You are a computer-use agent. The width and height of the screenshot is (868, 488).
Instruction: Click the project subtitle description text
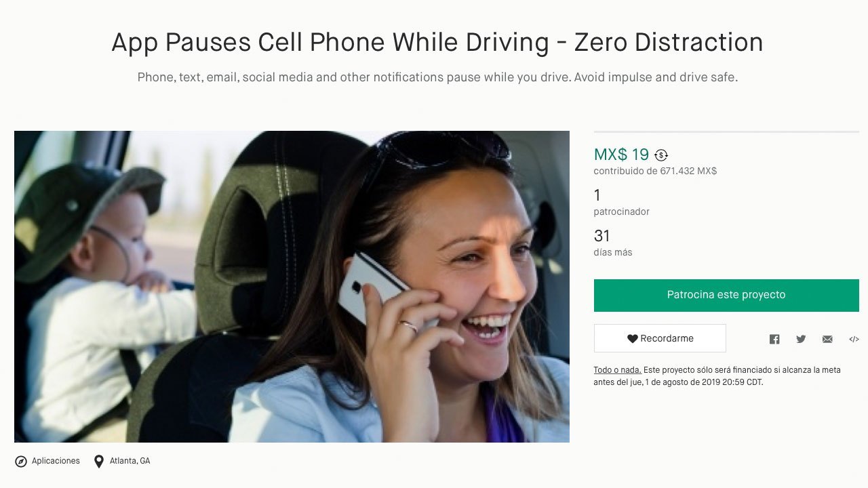coord(437,77)
